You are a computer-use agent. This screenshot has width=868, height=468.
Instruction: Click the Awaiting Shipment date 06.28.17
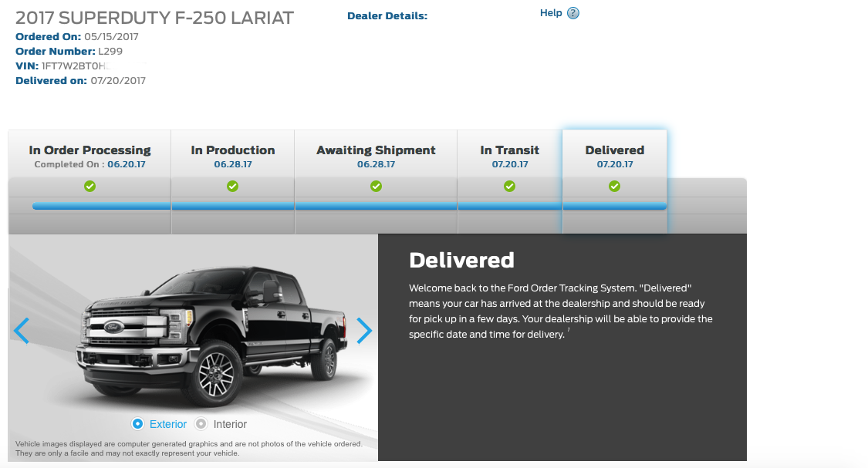pos(376,164)
